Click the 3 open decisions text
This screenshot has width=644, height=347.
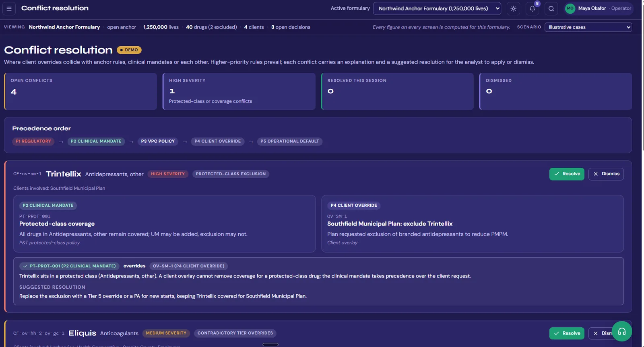[x=291, y=27]
